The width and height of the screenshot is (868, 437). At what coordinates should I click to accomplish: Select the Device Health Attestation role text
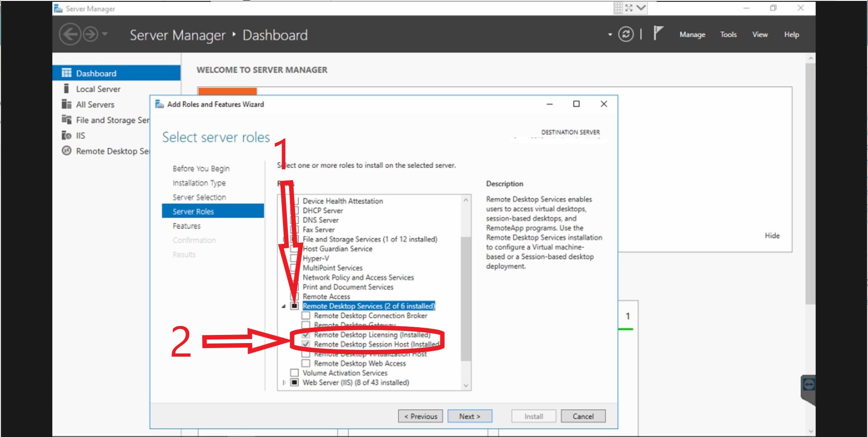(342, 201)
